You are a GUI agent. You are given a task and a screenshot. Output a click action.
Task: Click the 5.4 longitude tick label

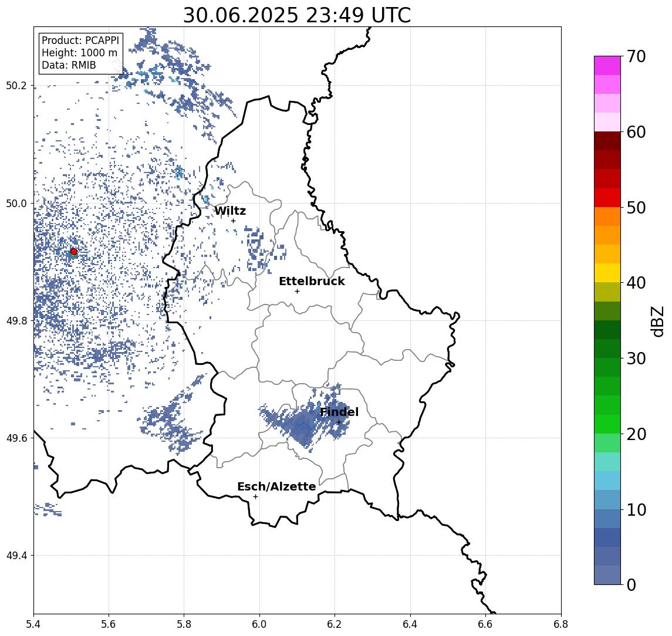tap(34, 624)
